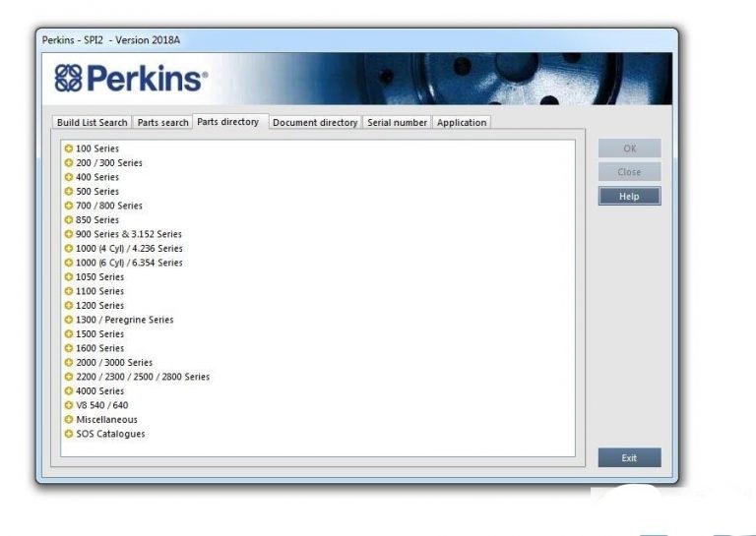Screen dimensions: 756x536
Task: Expand the 200 / 300 Series node
Action: [x=69, y=163]
